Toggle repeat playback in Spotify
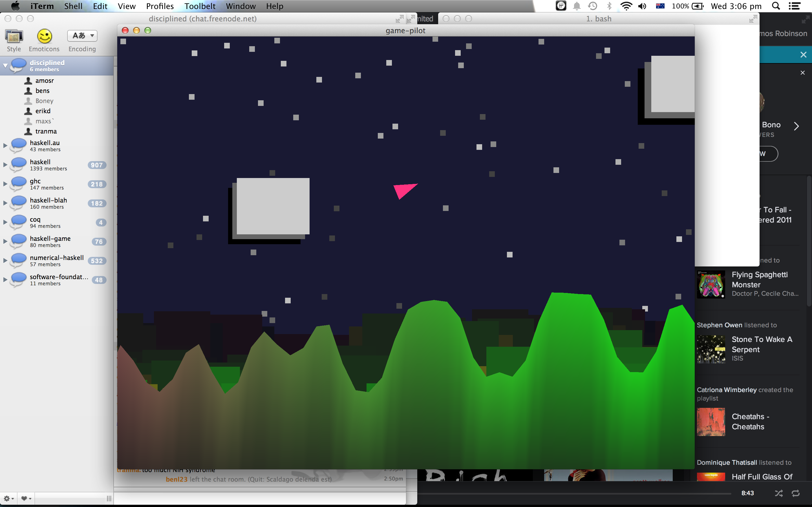This screenshot has width=812, height=507. (796, 493)
